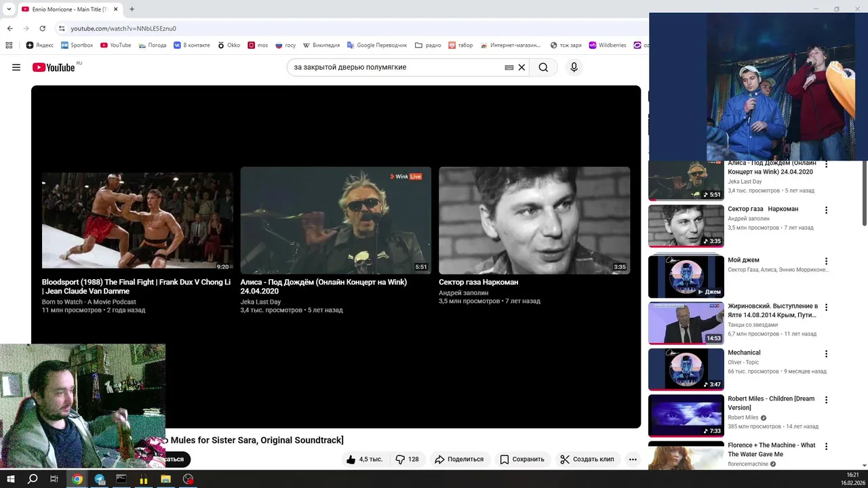Play the Алиса Под Дождём end-screen thumbnail
868x488 pixels.
336,220
